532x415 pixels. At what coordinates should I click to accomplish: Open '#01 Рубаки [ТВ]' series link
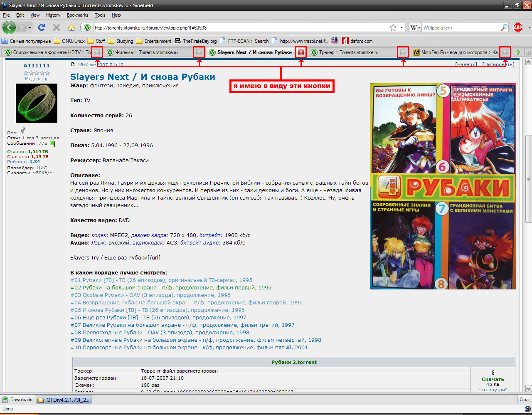161,280
